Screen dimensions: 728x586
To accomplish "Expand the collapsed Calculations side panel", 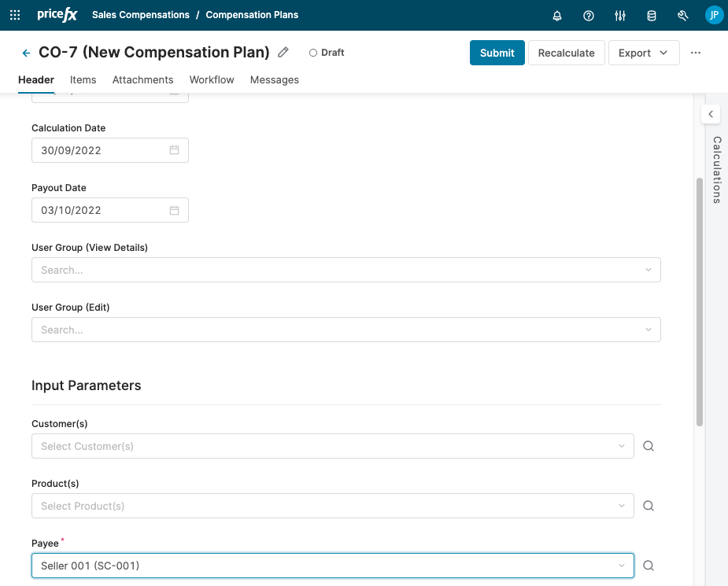I will point(711,114).
